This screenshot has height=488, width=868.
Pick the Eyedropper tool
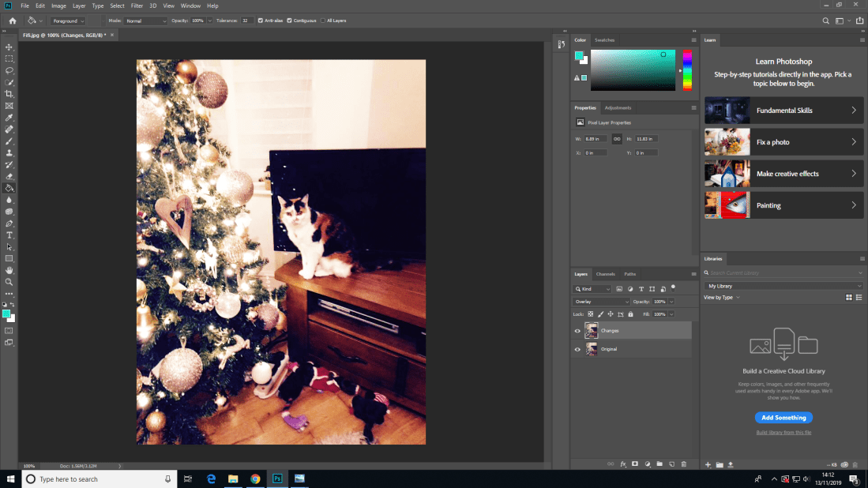[9, 117]
